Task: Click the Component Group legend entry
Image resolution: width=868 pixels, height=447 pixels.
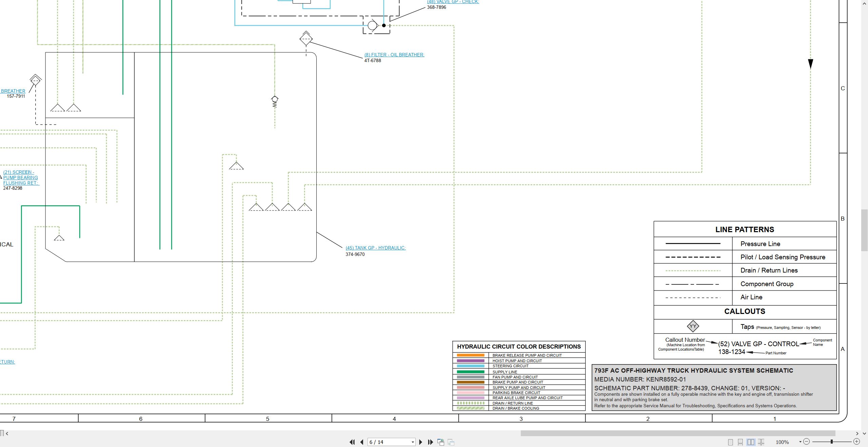Action: (x=767, y=284)
